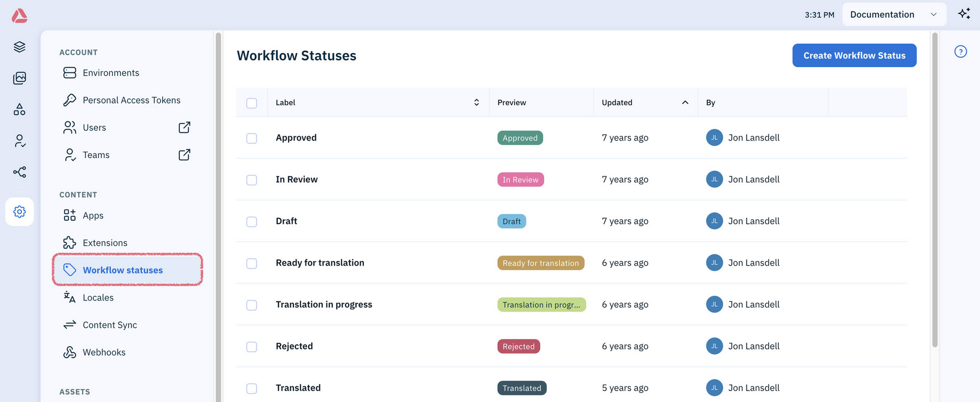
Task: Open the shapes icon in left rail
Action: (19, 109)
